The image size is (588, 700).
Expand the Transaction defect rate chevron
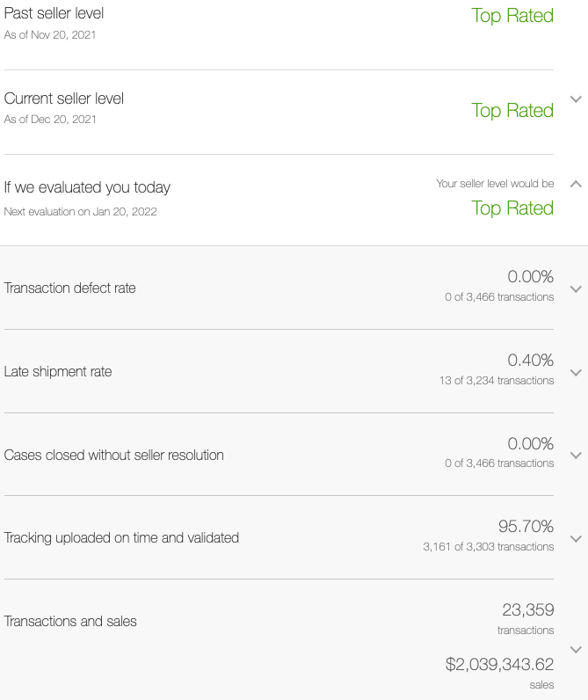(576, 289)
